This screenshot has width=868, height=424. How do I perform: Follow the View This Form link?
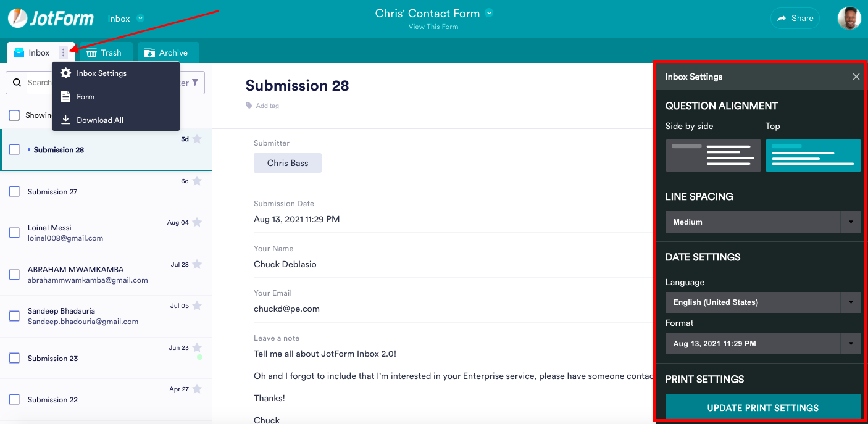coord(433,27)
